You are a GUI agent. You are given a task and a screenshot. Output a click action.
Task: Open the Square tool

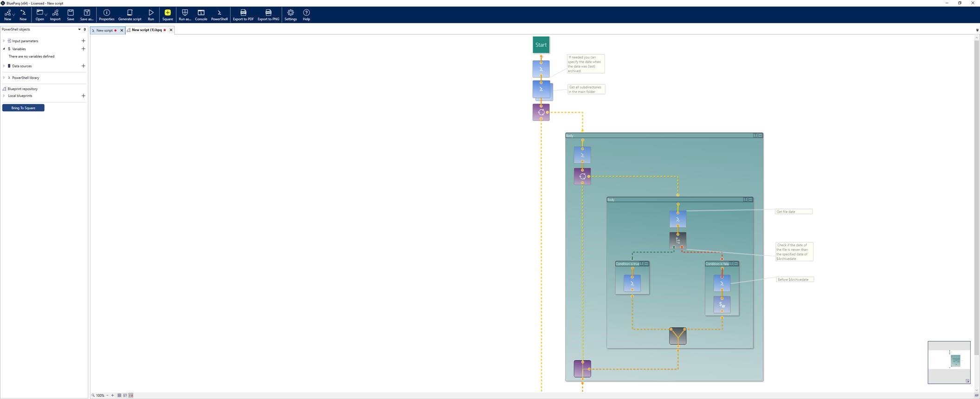click(168, 15)
